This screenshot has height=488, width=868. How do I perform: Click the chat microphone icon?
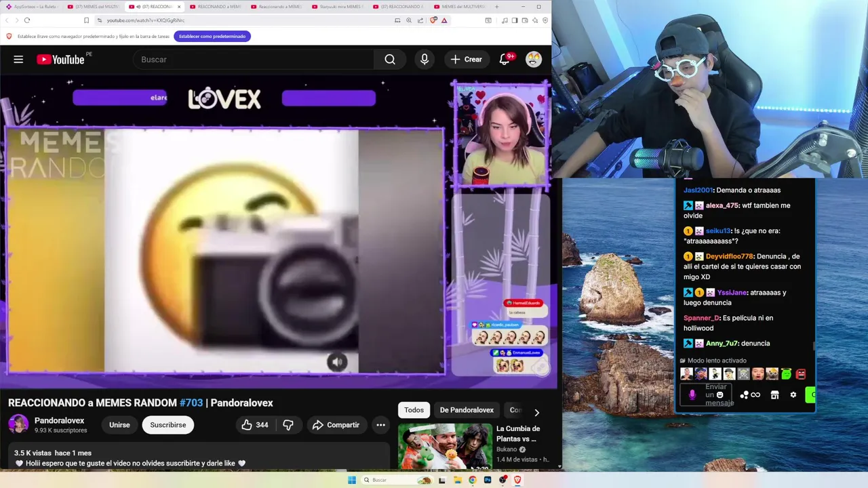tap(692, 394)
